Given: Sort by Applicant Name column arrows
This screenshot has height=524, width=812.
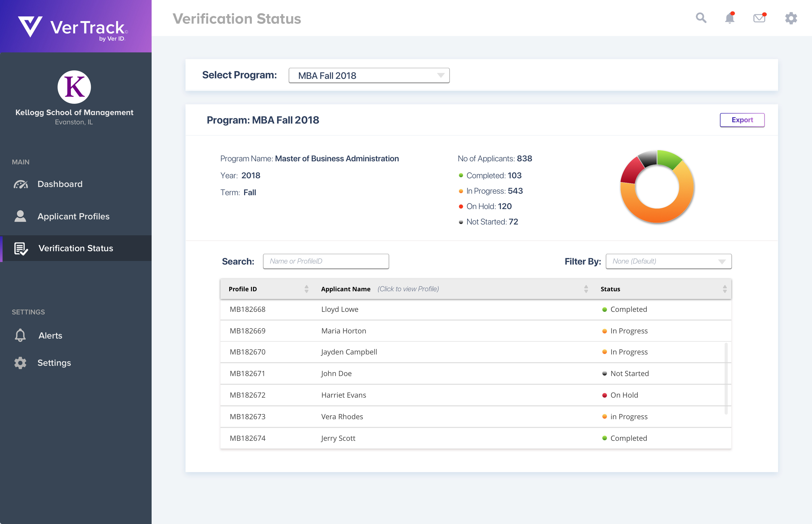Looking at the screenshot, I should point(586,289).
